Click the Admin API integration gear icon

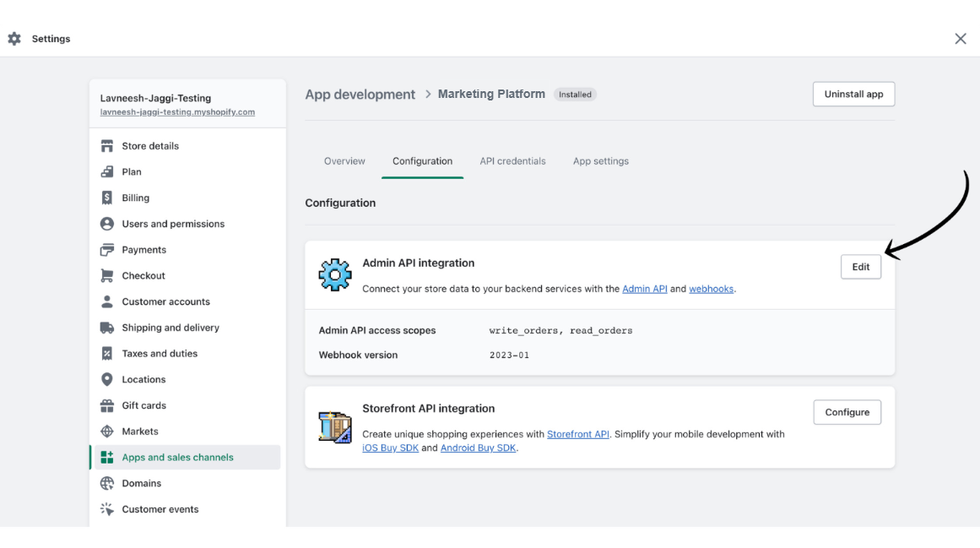pyautogui.click(x=335, y=275)
